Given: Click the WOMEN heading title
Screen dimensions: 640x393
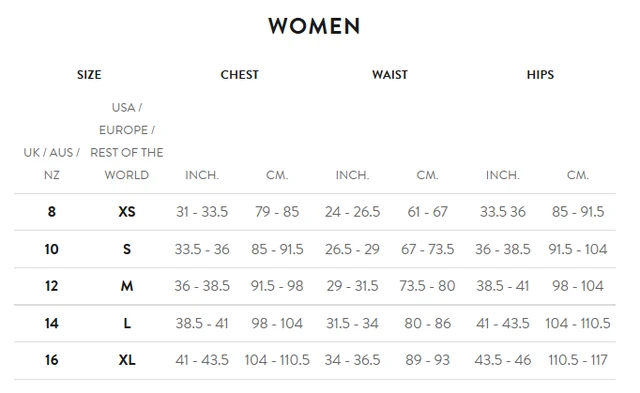Looking at the screenshot, I should coord(314,26).
